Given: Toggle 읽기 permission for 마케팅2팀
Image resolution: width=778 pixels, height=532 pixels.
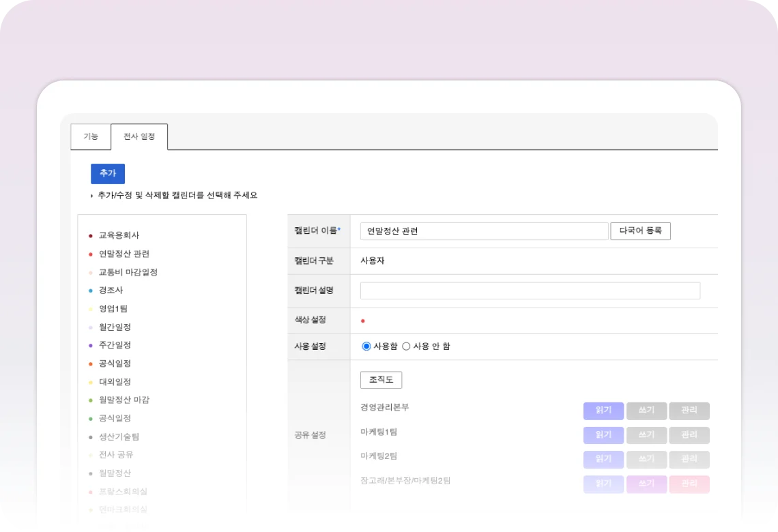Looking at the screenshot, I should (603, 460).
